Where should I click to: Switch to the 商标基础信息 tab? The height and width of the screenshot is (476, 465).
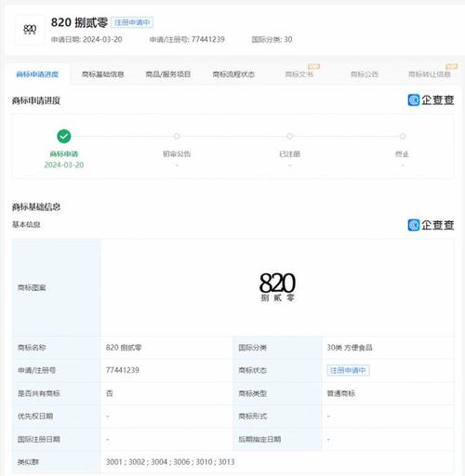103,74
